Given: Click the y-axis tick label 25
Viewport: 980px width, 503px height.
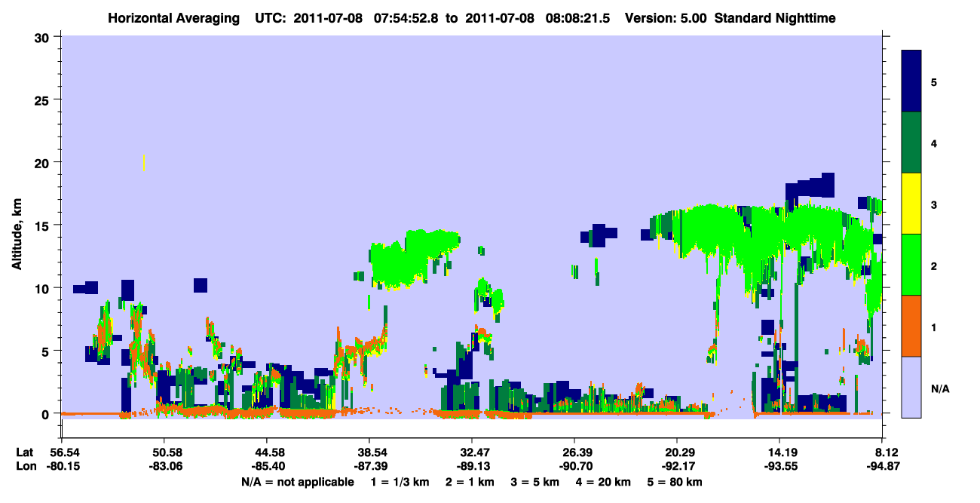Looking at the screenshot, I should pos(42,100).
